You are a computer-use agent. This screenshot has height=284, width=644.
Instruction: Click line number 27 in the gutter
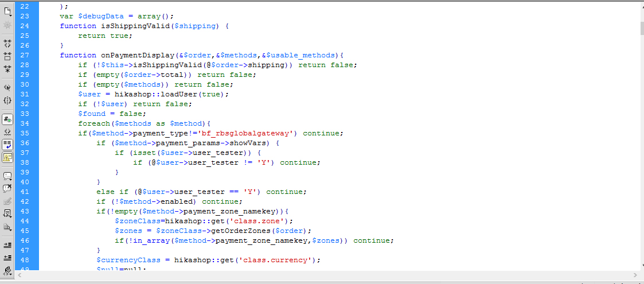pyautogui.click(x=24, y=55)
